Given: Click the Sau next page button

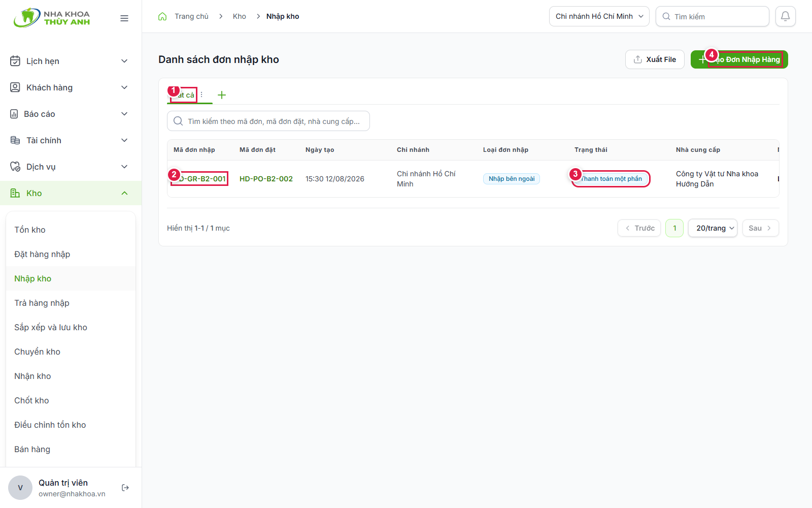Looking at the screenshot, I should [x=760, y=228].
